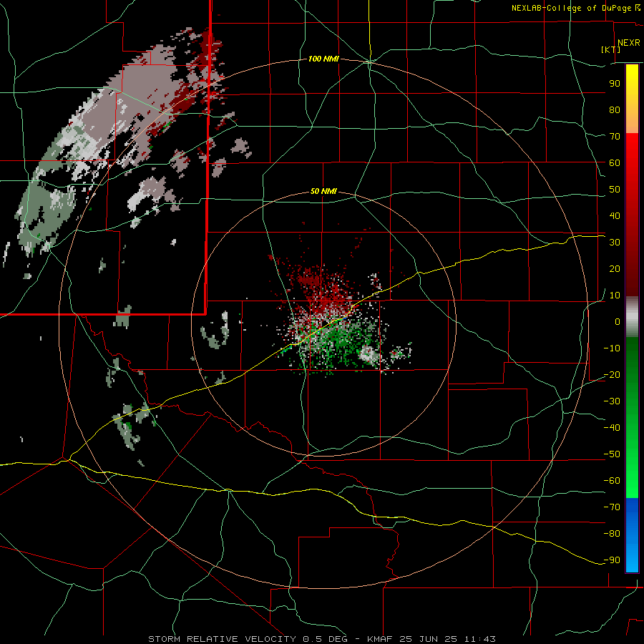Select the -30 value on velocity scale
This screenshot has width=644, height=644.
612,401
